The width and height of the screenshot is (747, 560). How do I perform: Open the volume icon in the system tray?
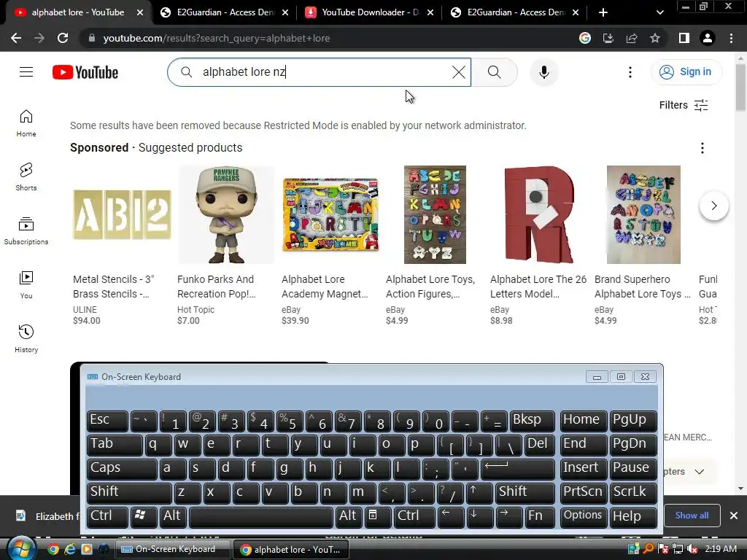(693, 549)
